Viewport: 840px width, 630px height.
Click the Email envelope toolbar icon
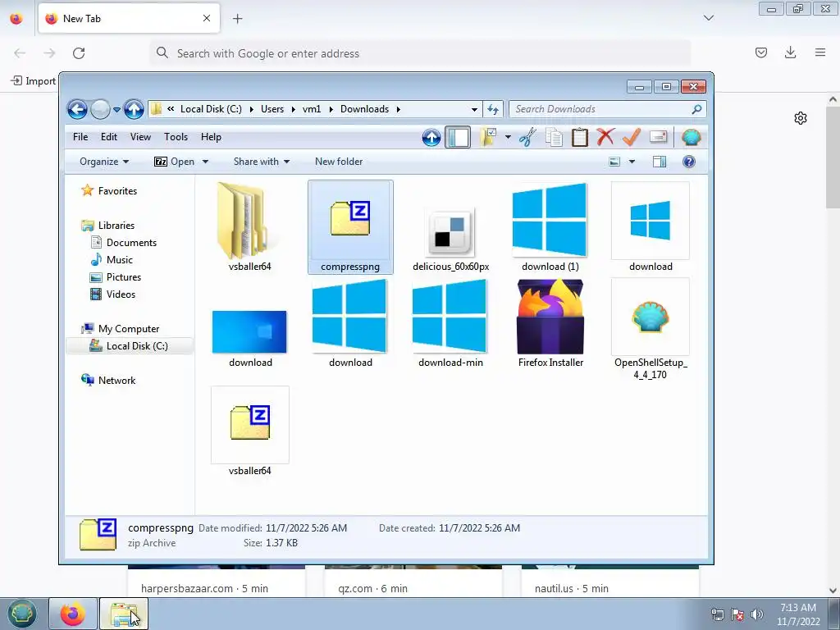[x=658, y=137]
